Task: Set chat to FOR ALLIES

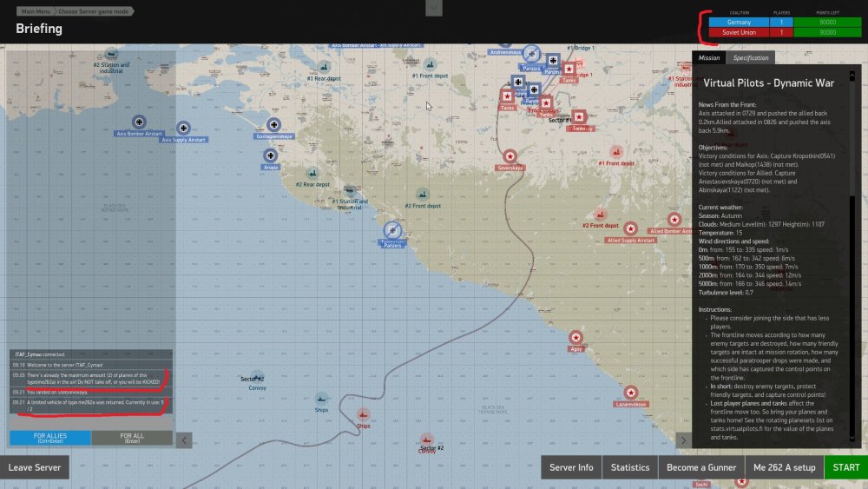Action: 50,438
